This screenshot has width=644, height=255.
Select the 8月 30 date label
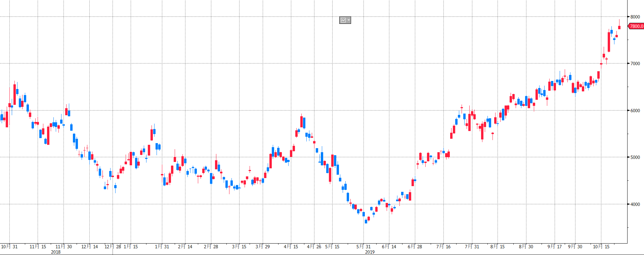click(x=526, y=247)
